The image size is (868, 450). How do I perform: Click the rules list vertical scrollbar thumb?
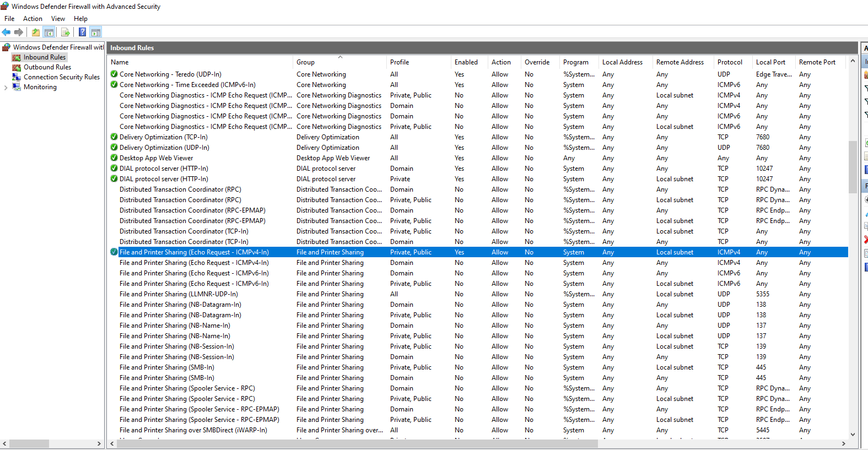click(x=853, y=167)
